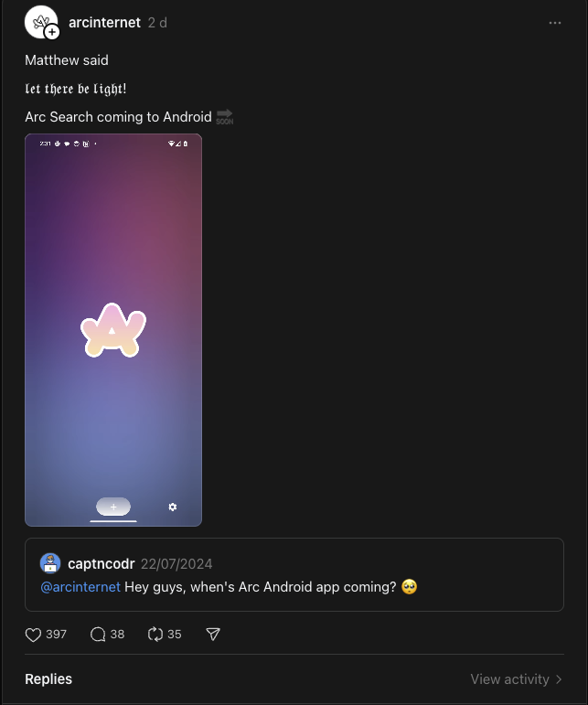Open captncodr's profile avatar

click(x=51, y=564)
